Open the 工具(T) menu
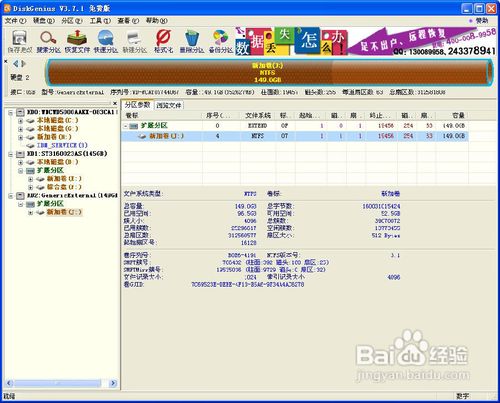The height and width of the screenshot is (403, 500). click(x=100, y=21)
